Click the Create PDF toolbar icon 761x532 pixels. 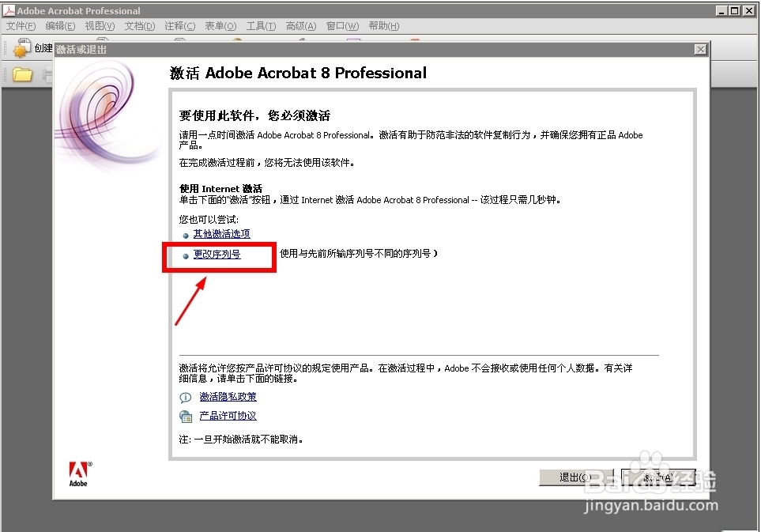[21, 48]
